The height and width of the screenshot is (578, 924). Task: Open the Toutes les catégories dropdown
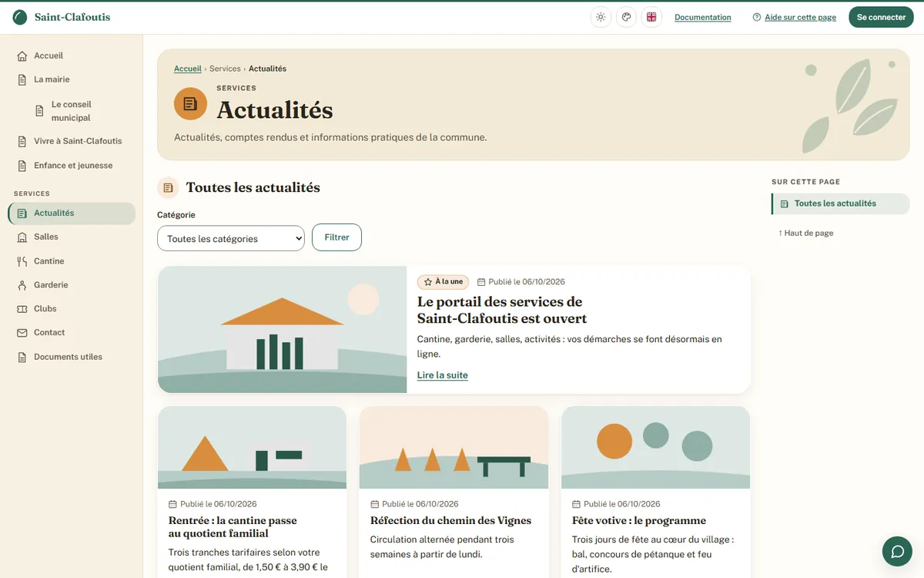pyautogui.click(x=231, y=238)
